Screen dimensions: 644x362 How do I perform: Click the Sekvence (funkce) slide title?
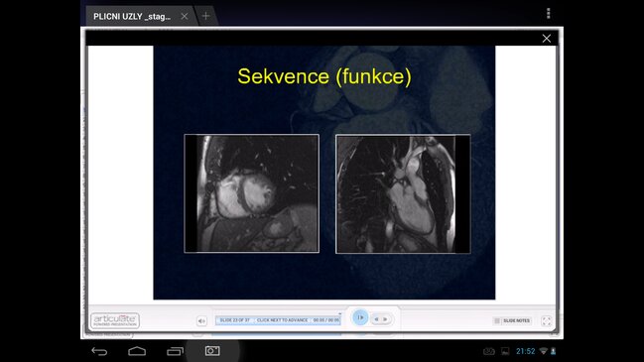pos(324,76)
